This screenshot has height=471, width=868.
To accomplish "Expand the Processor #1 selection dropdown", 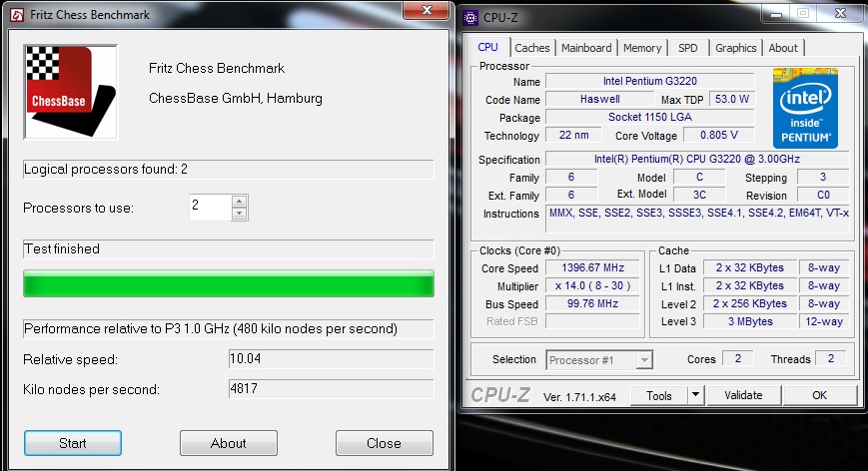I will tap(644, 360).
